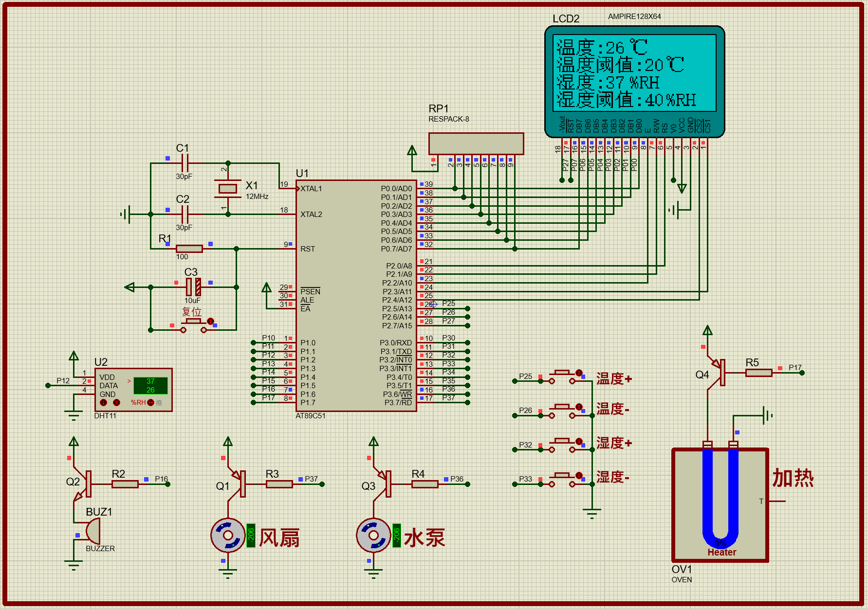Image resolution: width=868 pixels, height=609 pixels.
Task: Select the power arrow above Q4
Action: click(x=707, y=331)
